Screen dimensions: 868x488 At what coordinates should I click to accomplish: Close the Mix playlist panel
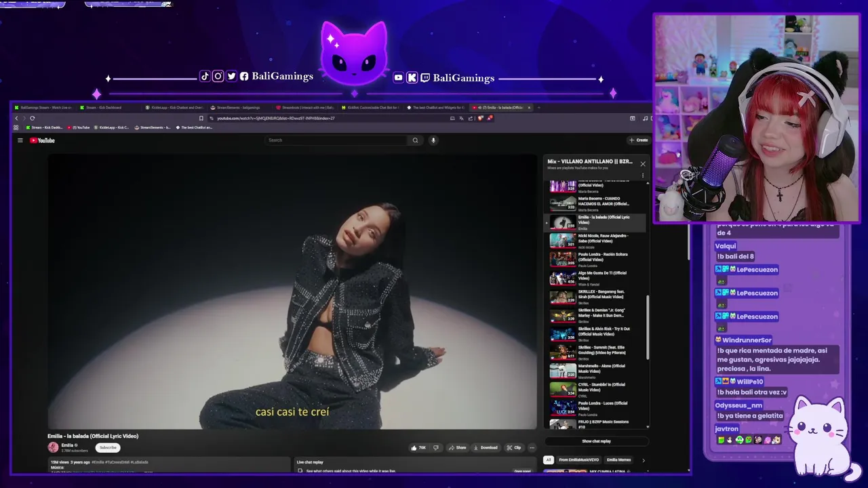(643, 164)
